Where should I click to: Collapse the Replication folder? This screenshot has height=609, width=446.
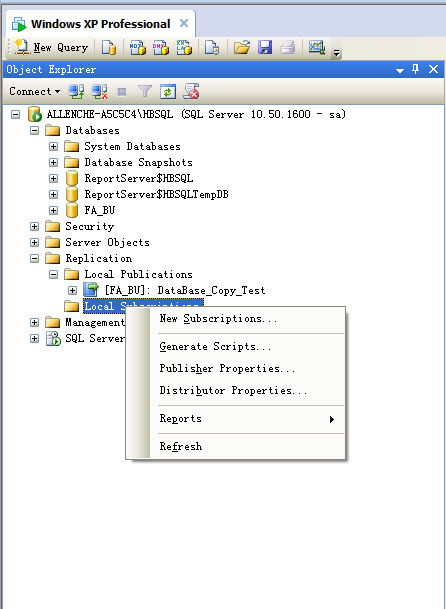tap(35, 258)
